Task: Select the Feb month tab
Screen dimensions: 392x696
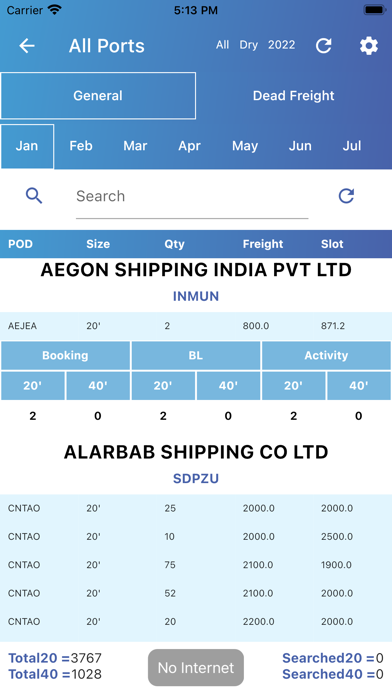Action: 81,146
